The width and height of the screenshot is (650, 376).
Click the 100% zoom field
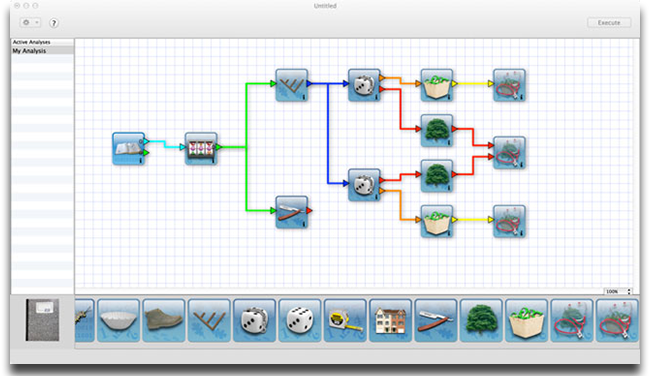point(615,291)
